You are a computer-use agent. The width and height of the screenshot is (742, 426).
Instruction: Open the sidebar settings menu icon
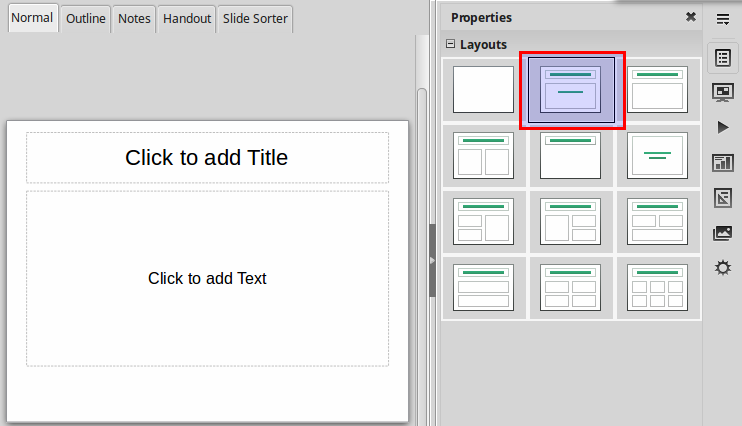pyautogui.click(x=722, y=19)
